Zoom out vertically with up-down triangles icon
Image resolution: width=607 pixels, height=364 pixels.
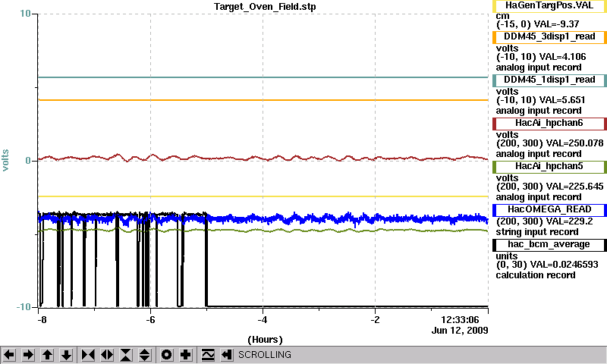[x=145, y=355]
